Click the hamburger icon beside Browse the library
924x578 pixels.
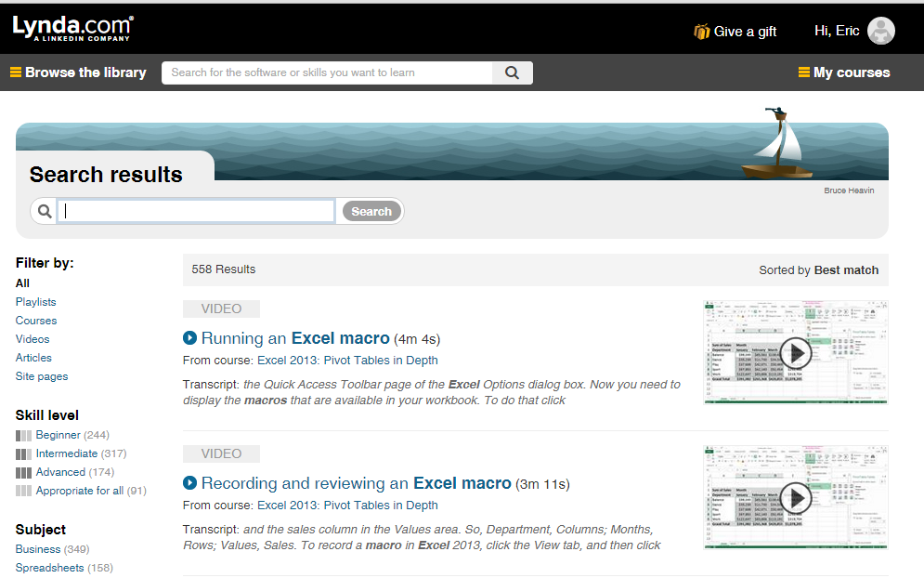pos(16,72)
